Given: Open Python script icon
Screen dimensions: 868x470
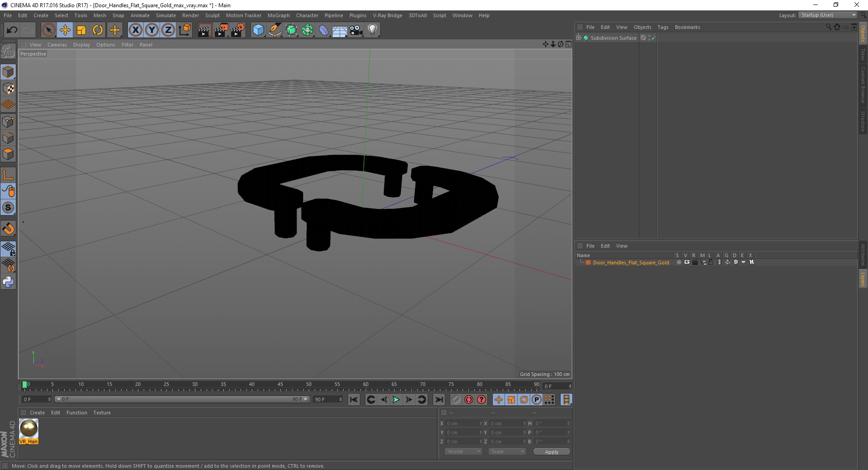Looking at the screenshot, I should pos(8,282).
